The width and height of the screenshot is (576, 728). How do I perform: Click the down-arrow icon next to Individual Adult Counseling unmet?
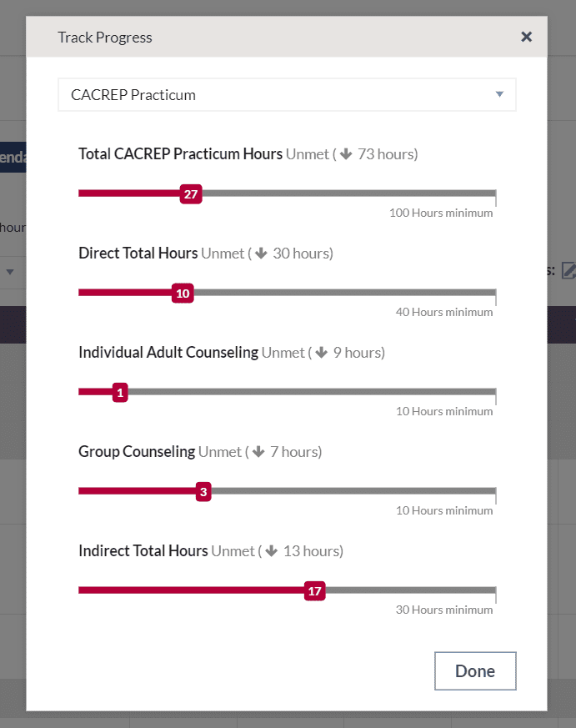321,352
